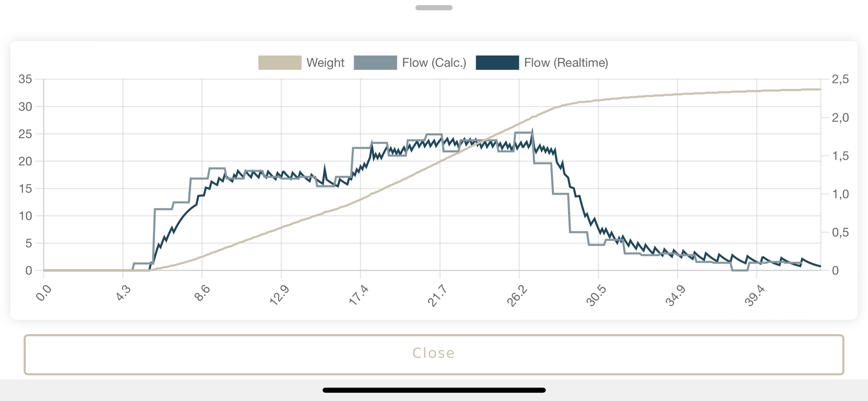The width and height of the screenshot is (868, 401).
Task: Click the 30.5 time axis label
Action: tap(596, 295)
